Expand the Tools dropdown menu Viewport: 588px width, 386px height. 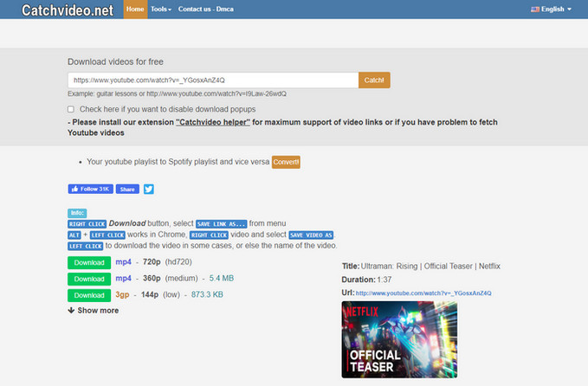pos(161,9)
